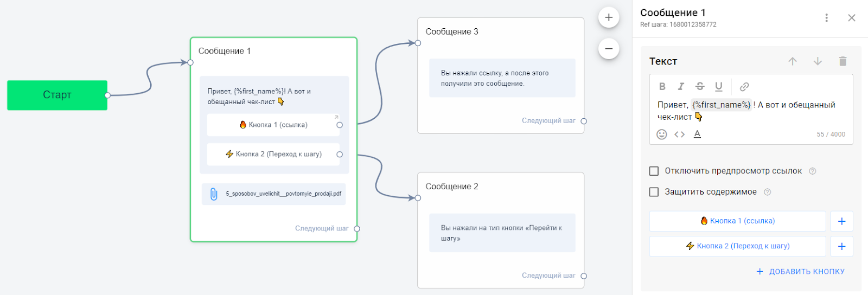Click the text color formatting icon
This screenshot has height=295, width=868.
[x=698, y=134]
